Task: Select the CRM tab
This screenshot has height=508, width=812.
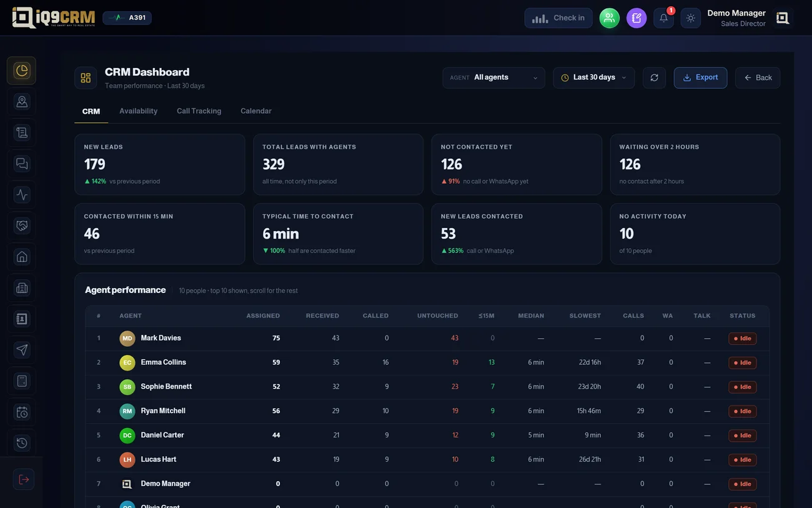Action: [91, 111]
